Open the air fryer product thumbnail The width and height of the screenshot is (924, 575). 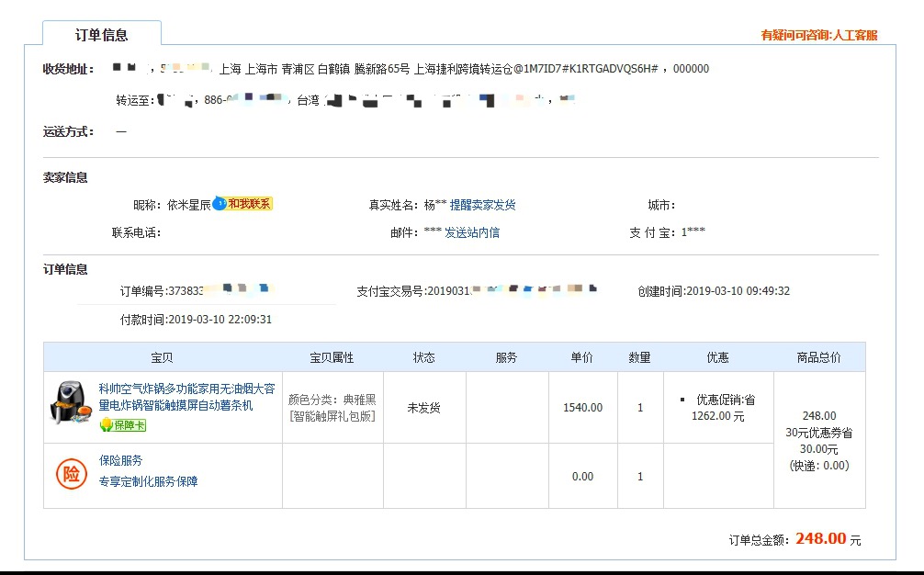[x=71, y=402]
